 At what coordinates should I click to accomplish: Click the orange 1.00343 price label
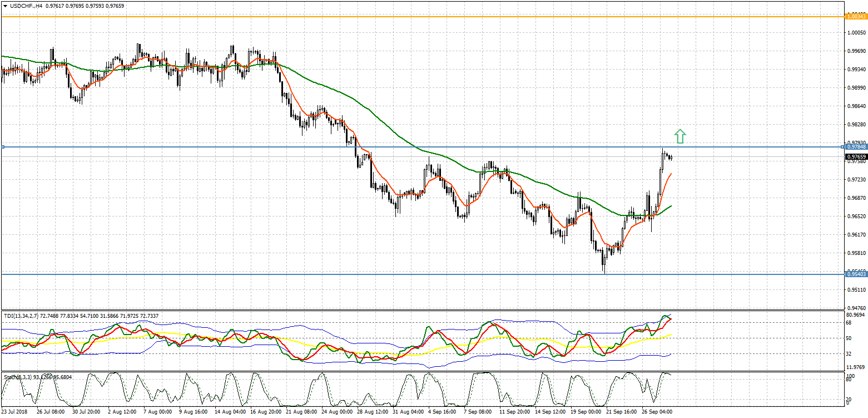[855, 17]
